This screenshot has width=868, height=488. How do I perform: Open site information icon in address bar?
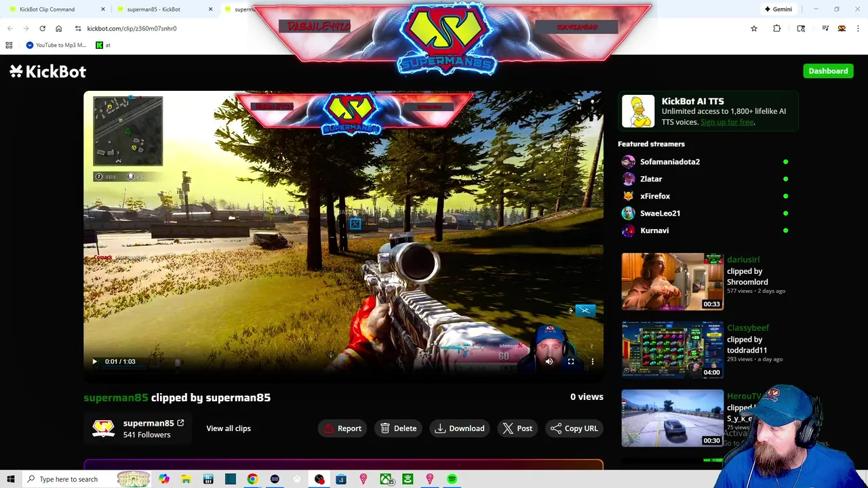click(78, 28)
